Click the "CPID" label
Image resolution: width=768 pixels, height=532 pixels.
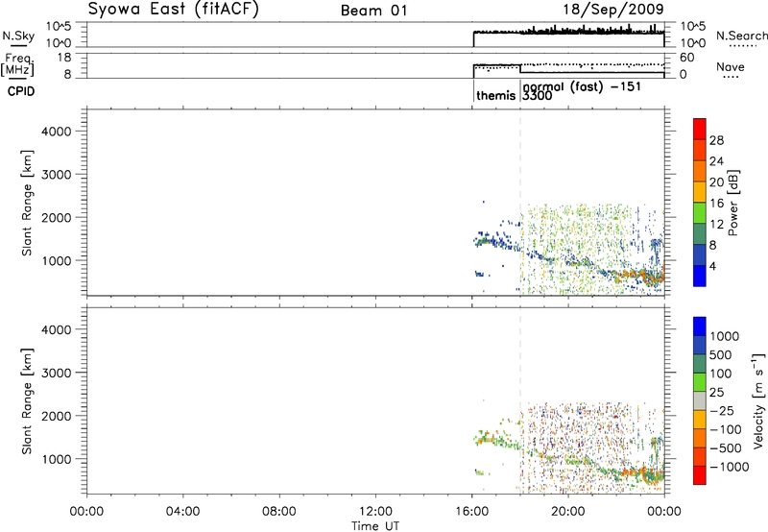click(x=21, y=91)
